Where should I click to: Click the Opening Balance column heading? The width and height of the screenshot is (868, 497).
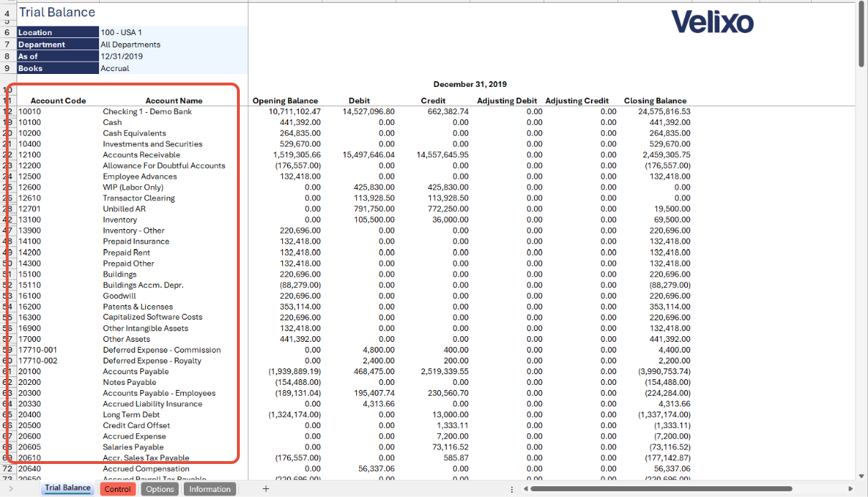click(285, 101)
